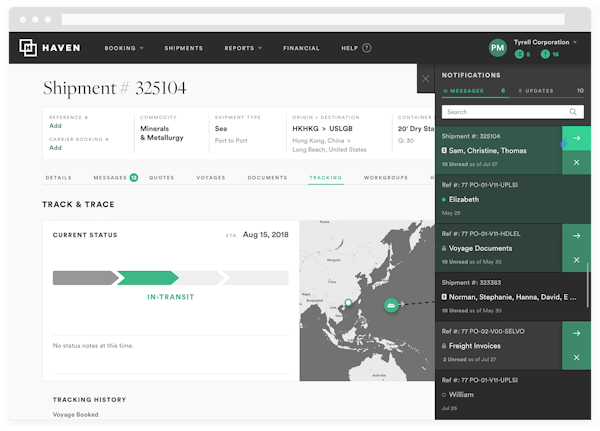
Task: Click the ship marker on the map
Action: pos(391,305)
